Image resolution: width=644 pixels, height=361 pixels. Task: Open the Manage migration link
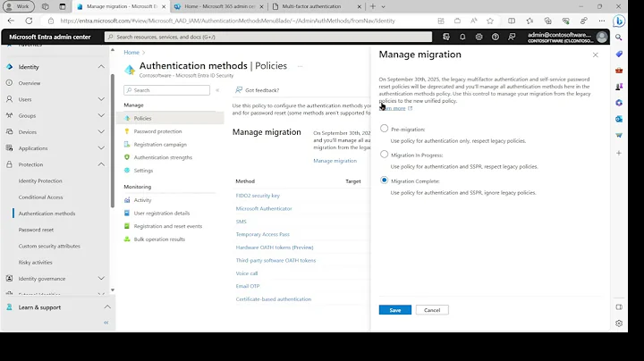pos(335,161)
